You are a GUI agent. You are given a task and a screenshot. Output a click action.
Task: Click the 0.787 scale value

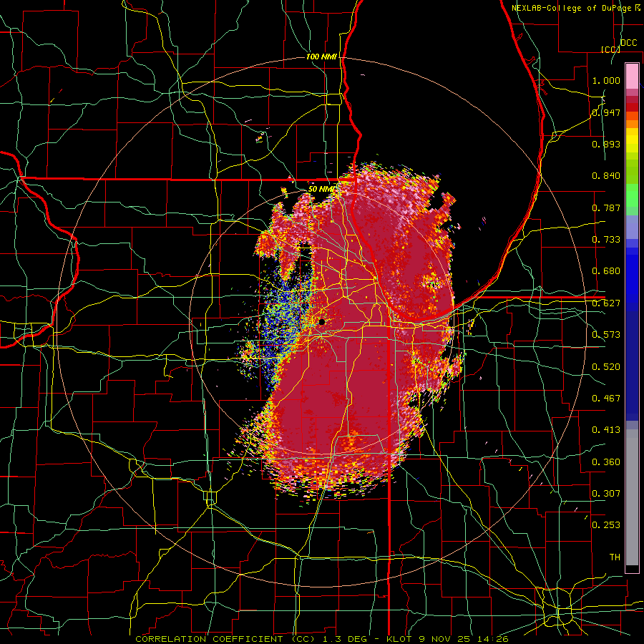606,208
